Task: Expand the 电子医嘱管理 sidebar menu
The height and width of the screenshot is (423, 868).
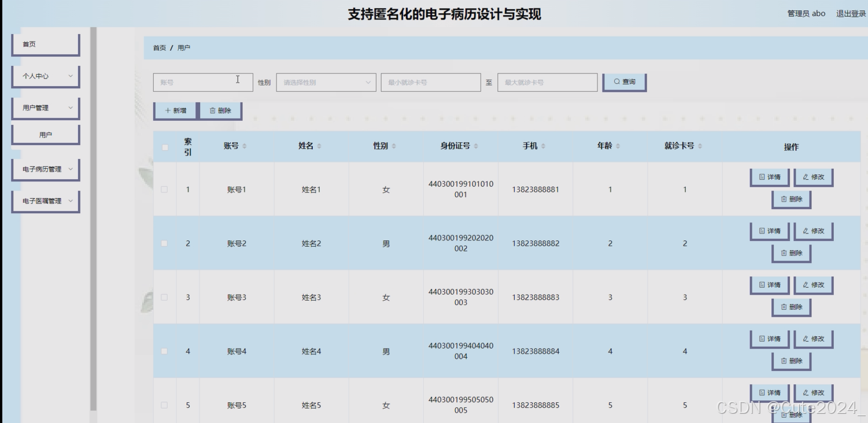Action: [46, 202]
